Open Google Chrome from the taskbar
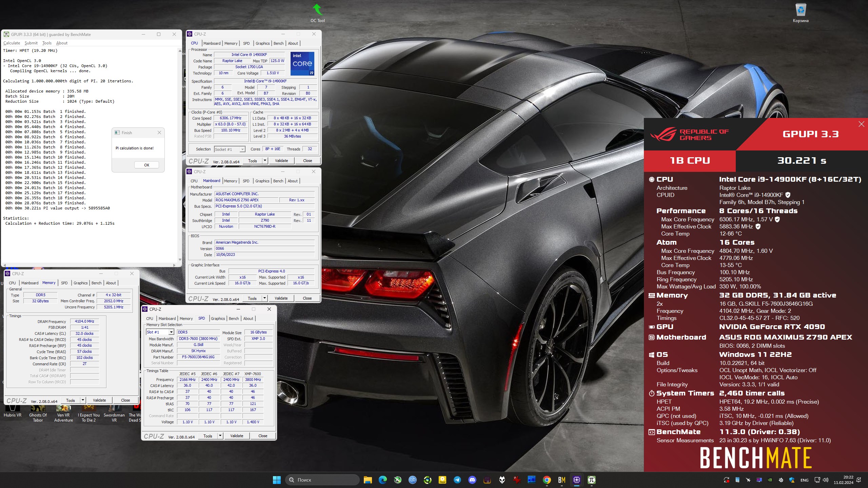Screen dimensions: 868x488 tap(547, 480)
